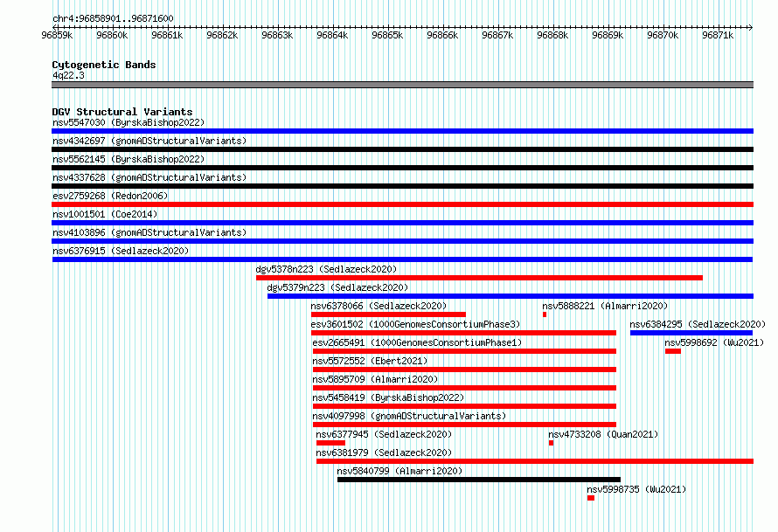The width and height of the screenshot is (778, 532).
Task: Click the gray 4q22.3 cytogenetic band bar
Action: click(402, 85)
